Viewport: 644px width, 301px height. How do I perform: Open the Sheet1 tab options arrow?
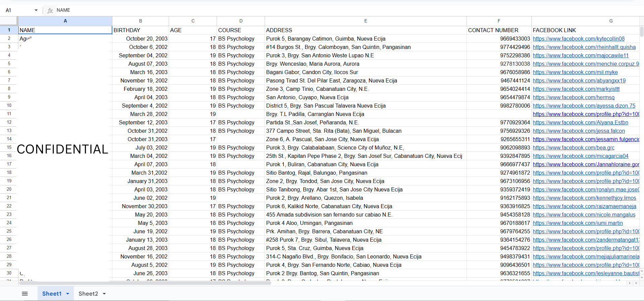point(68,294)
